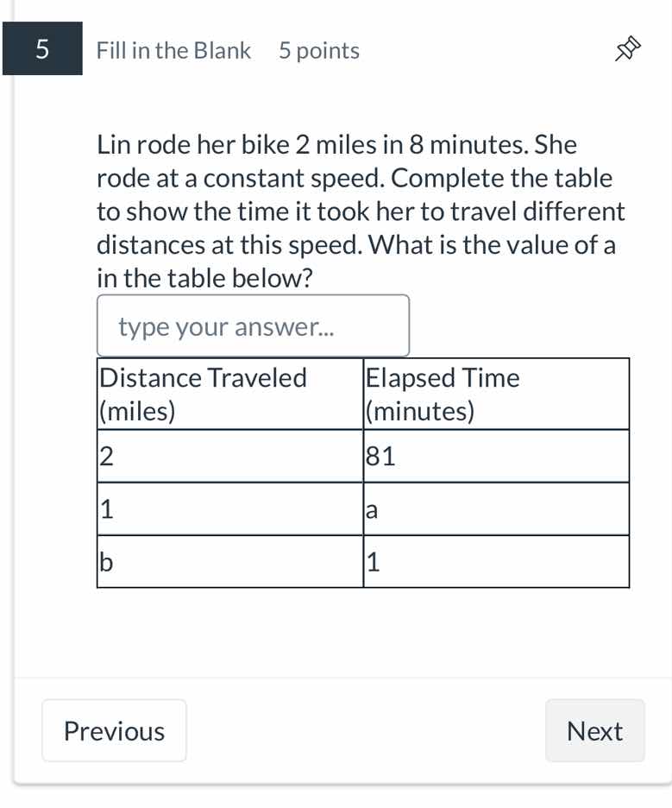Return to earlier question via Previous

tap(114, 730)
